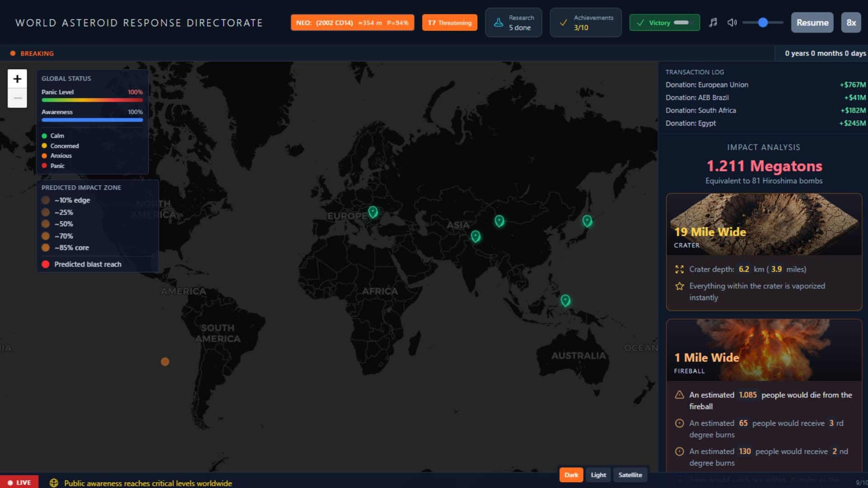Switch map style to Satellite
The height and width of the screenshot is (488, 868).
click(x=630, y=474)
